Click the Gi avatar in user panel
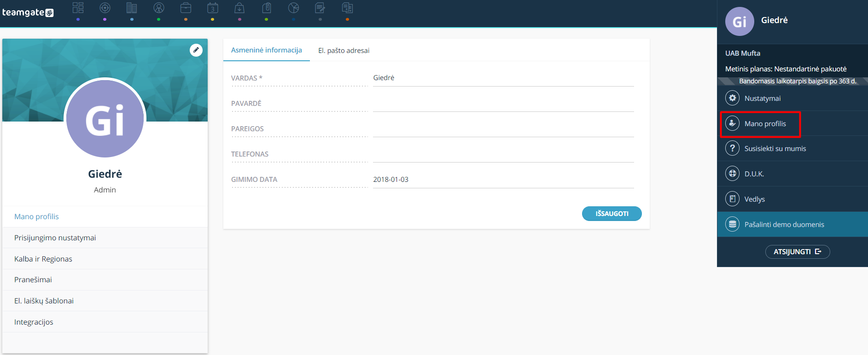The height and width of the screenshot is (355, 868). [x=740, y=21]
